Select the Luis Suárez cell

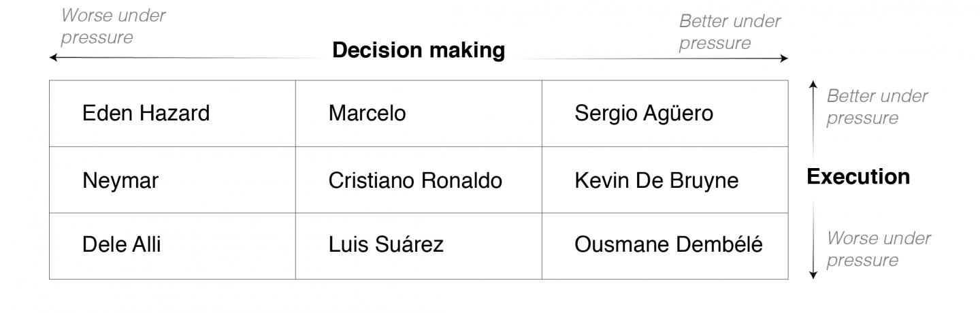coord(385,245)
